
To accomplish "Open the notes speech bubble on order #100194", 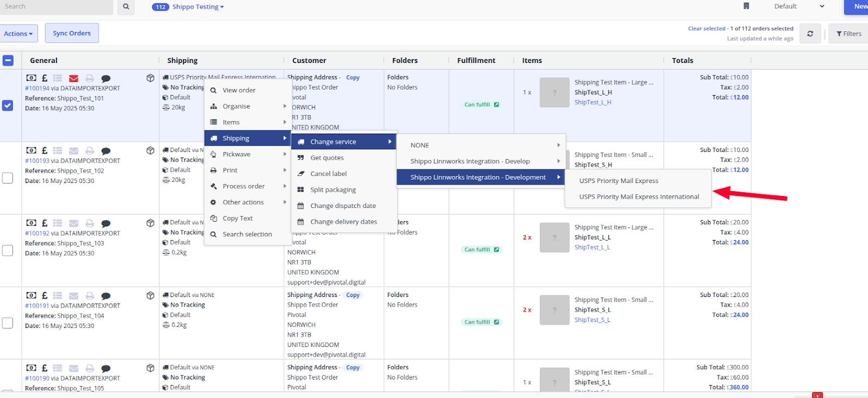I will tap(106, 79).
